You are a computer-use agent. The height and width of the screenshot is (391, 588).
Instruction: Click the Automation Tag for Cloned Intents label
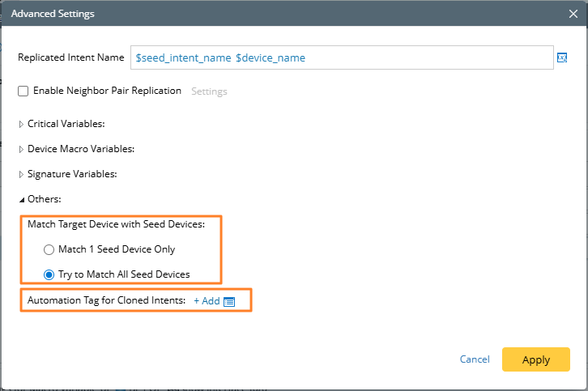click(106, 300)
